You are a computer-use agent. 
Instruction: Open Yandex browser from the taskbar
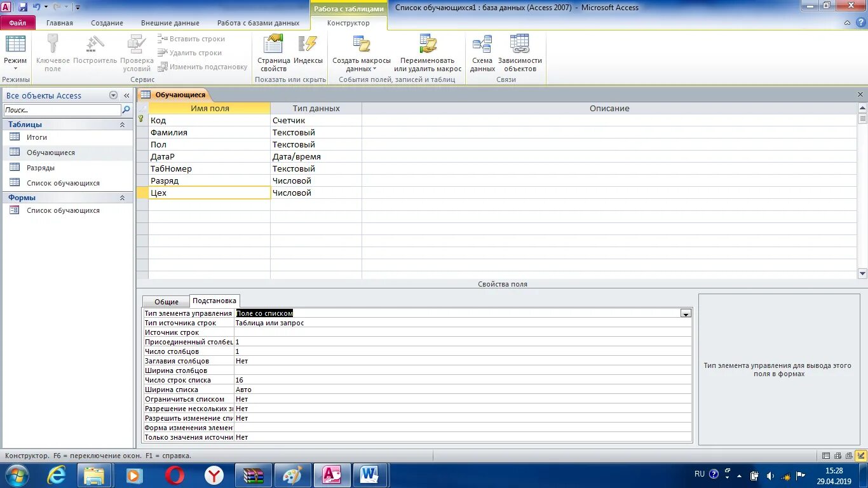click(214, 475)
